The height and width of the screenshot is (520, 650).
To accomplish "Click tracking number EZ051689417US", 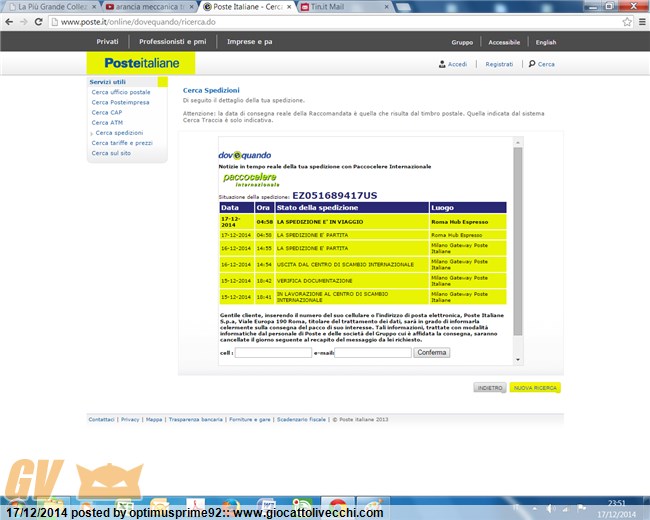I will [x=335, y=196].
